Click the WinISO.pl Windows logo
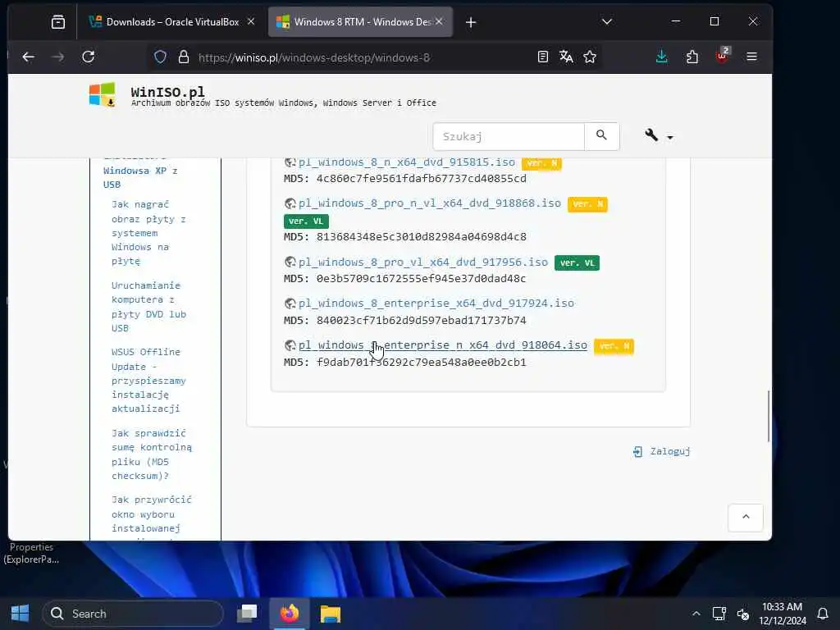The image size is (840, 630). click(102, 95)
